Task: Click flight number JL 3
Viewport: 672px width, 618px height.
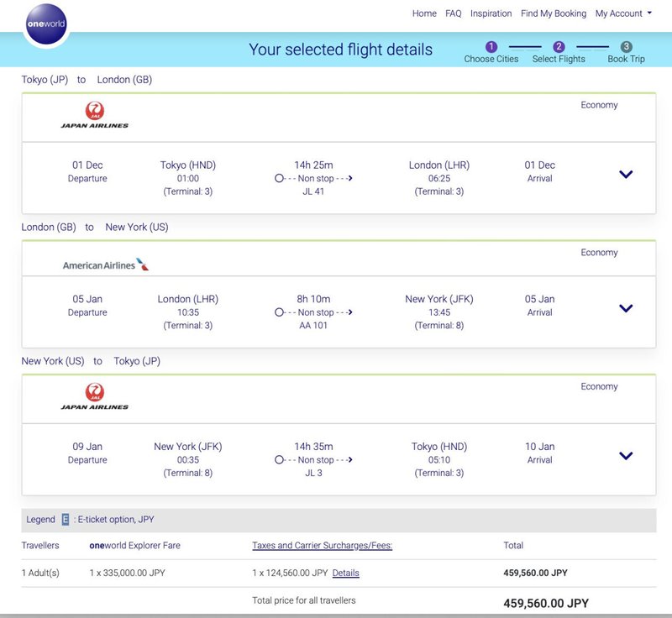Action: 313,473
